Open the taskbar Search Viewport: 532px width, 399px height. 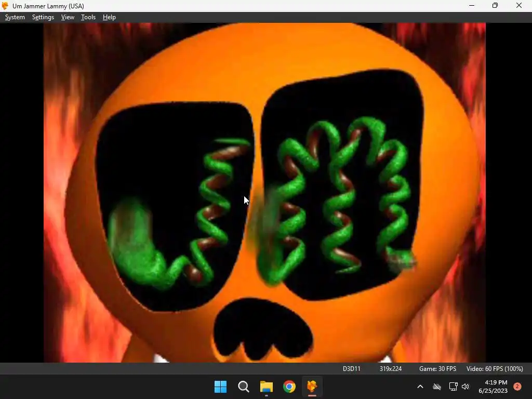[x=243, y=387]
